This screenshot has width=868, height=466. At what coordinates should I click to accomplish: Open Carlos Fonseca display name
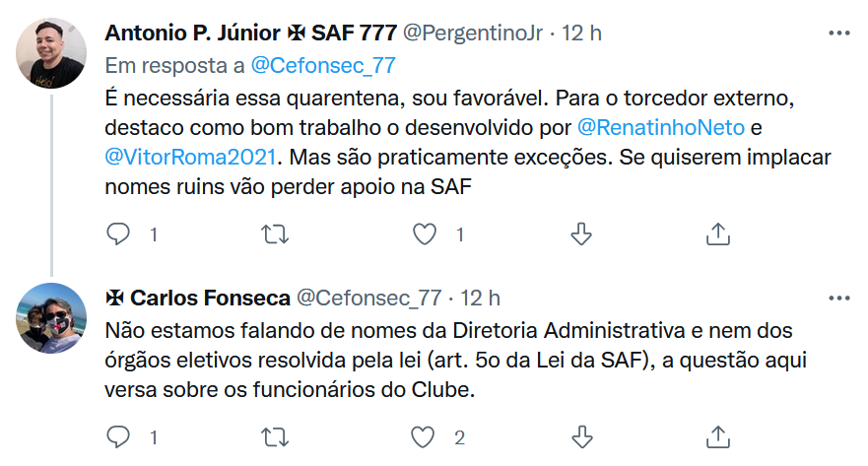(210, 297)
